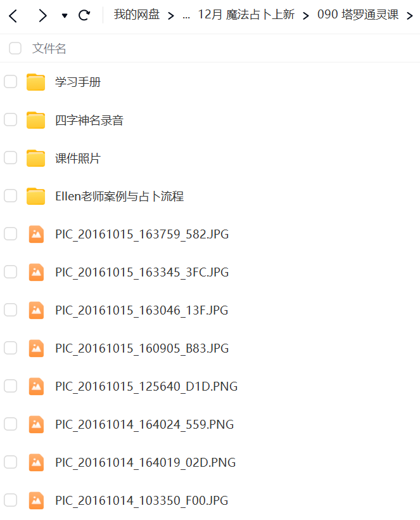The image size is (420, 520).
Task: Click image icon of PIC_20161015_163759_582.JPG
Action: [36, 234]
